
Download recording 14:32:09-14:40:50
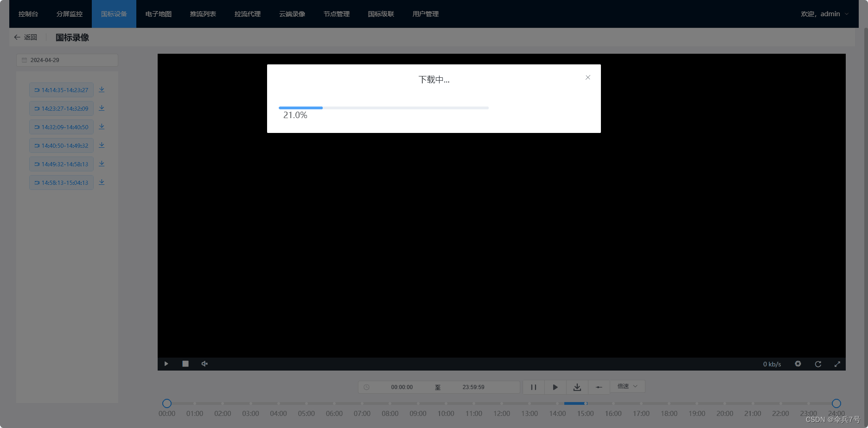coord(102,127)
